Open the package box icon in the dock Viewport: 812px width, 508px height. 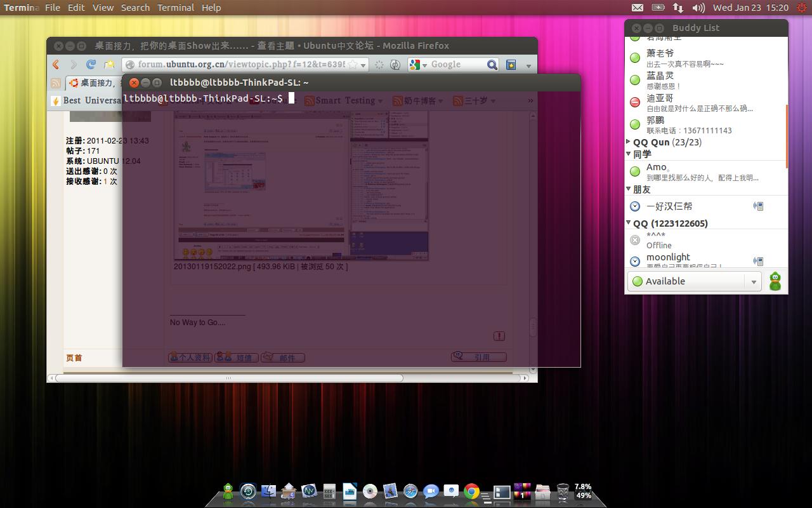pos(289,491)
